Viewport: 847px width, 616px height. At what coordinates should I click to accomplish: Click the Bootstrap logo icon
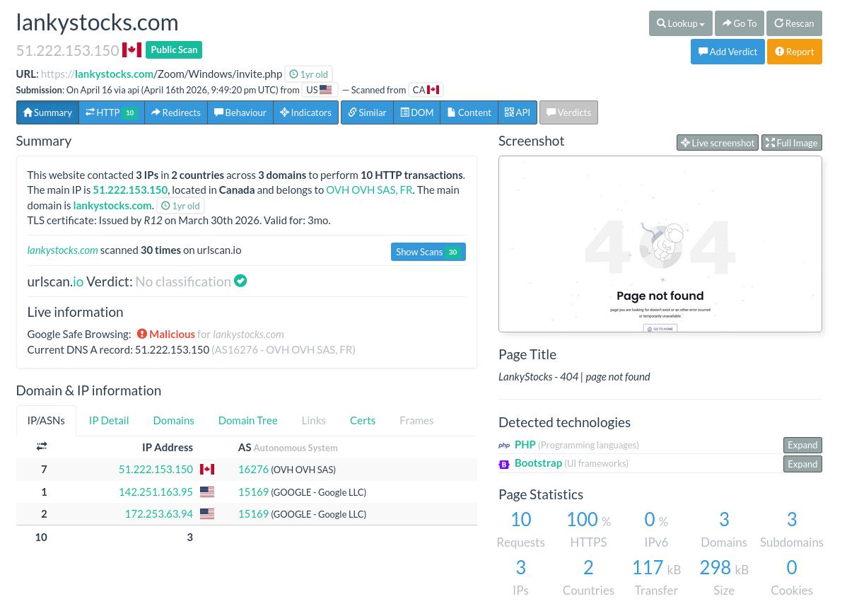coord(504,464)
